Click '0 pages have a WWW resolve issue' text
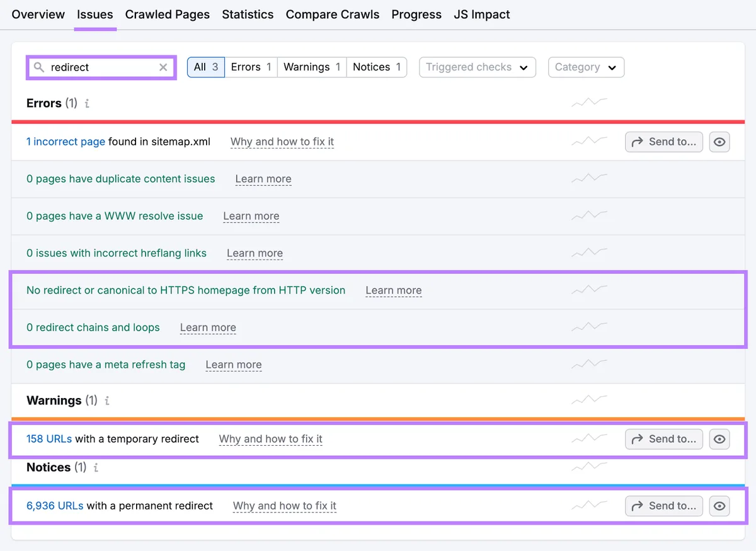The image size is (756, 551). point(115,216)
